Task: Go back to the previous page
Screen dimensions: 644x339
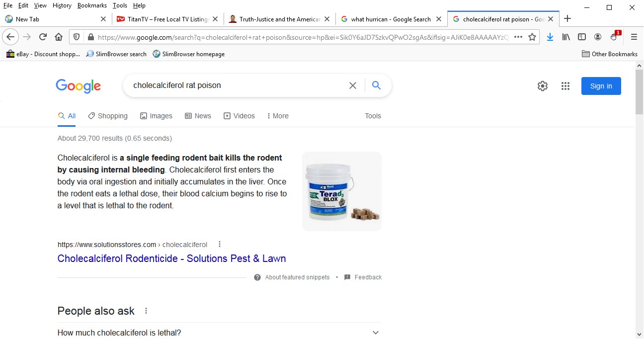Action: pyautogui.click(x=10, y=37)
